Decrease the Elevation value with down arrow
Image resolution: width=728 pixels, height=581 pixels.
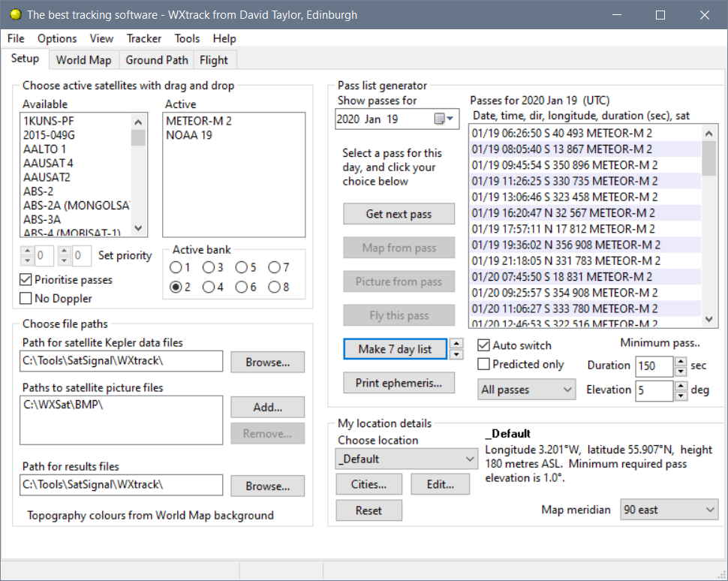681,396
